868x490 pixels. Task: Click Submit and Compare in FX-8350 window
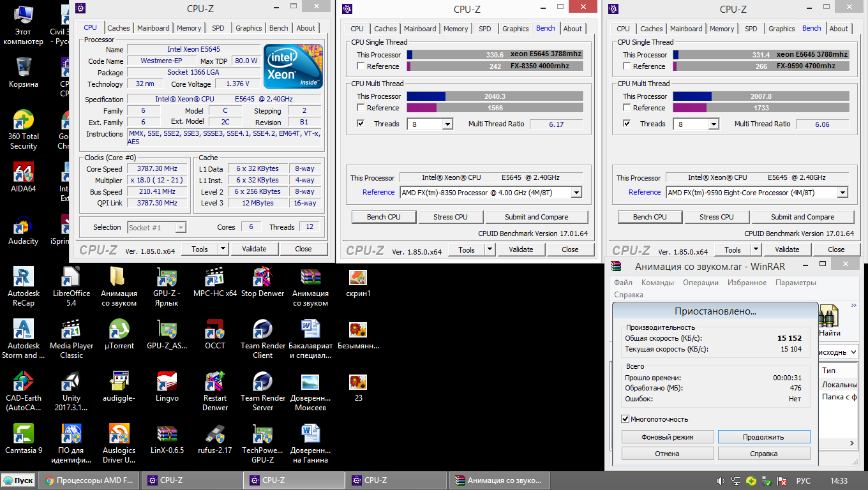coord(536,217)
